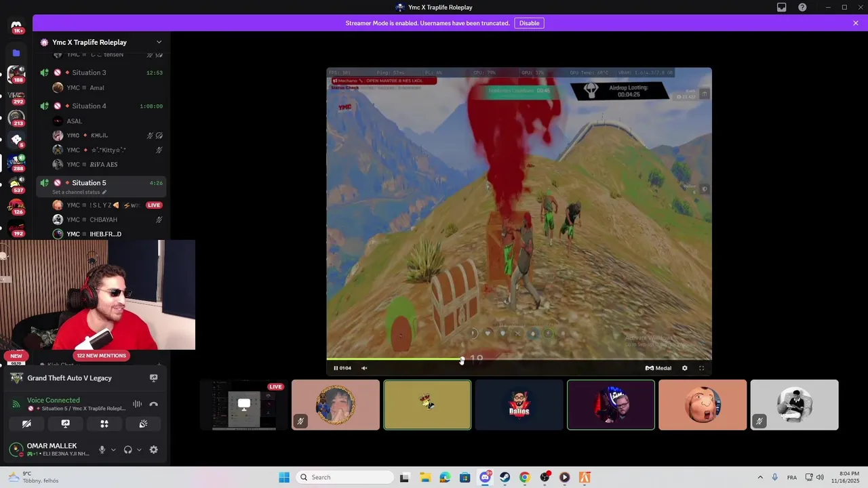The image size is (868, 488).
Task: Open the video player settings gear
Action: point(684,368)
